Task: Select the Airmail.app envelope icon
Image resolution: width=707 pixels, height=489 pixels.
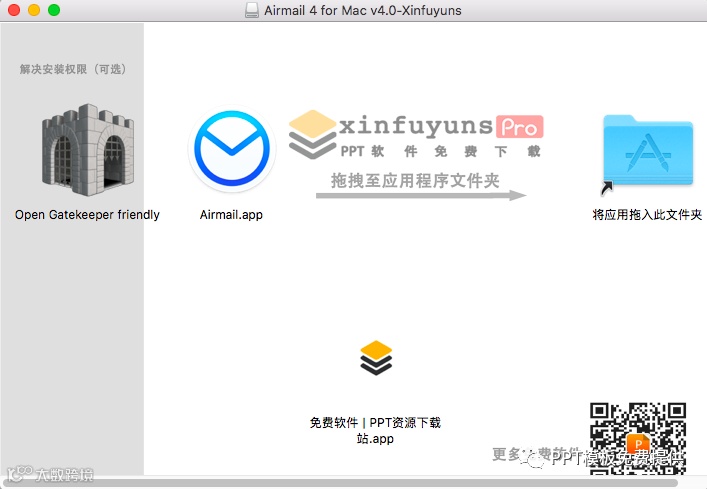Action: [232, 149]
